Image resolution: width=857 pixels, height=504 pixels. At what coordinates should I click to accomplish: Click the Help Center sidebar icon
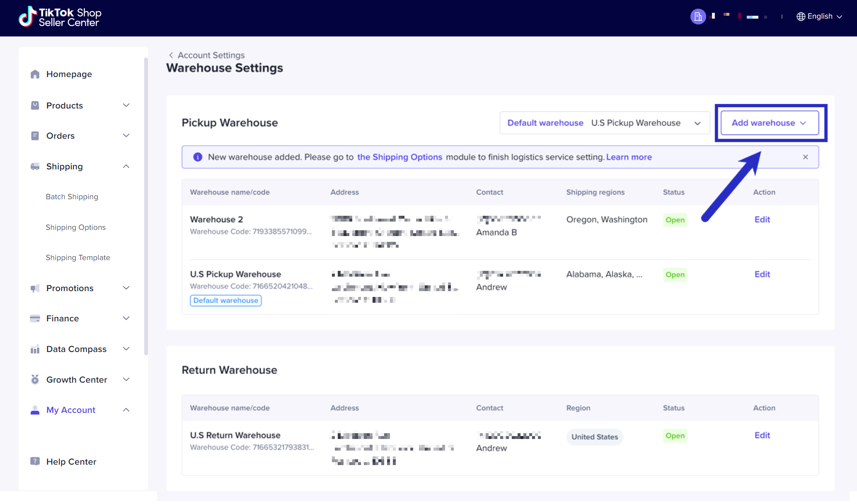tap(35, 461)
